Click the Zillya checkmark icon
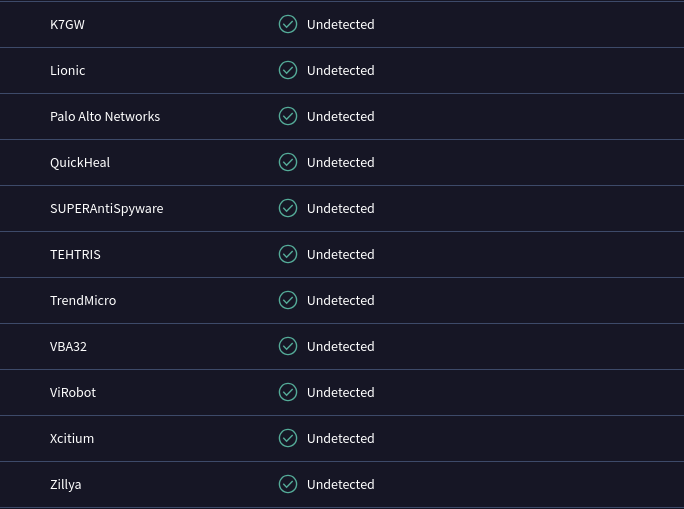The image size is (684, 509). pyautogui.click(x=288, y=484)
